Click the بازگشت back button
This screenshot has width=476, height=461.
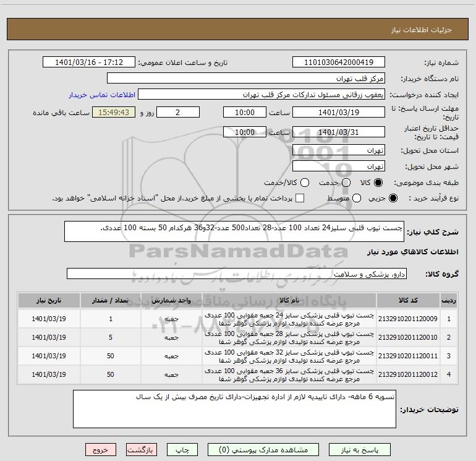142,450
